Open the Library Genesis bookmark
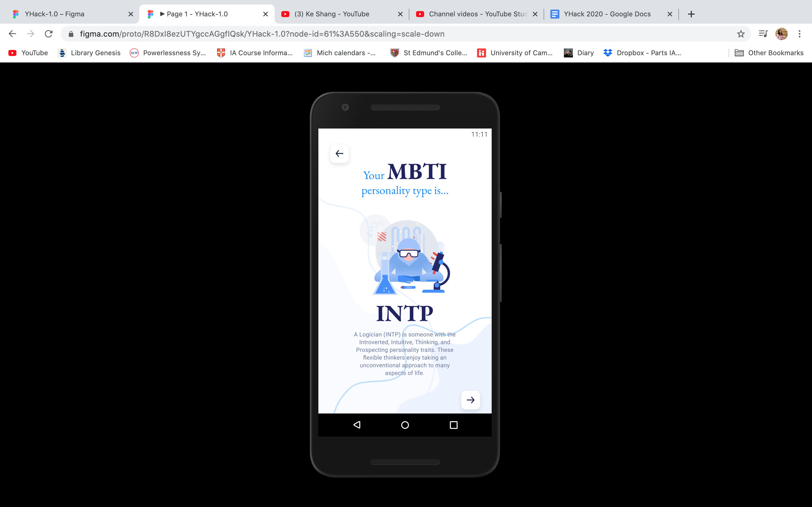This screenshot has width=812, height=507. point(89,53)
